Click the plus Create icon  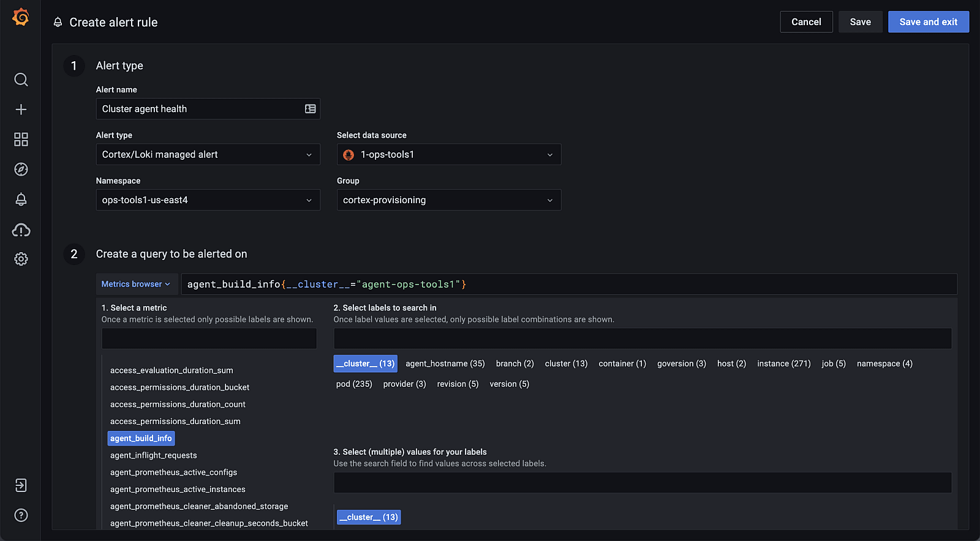point(21,110)
